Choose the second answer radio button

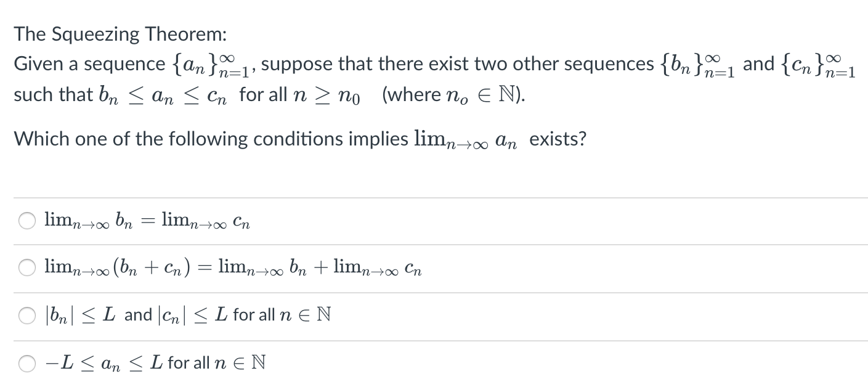click(26, 267)
